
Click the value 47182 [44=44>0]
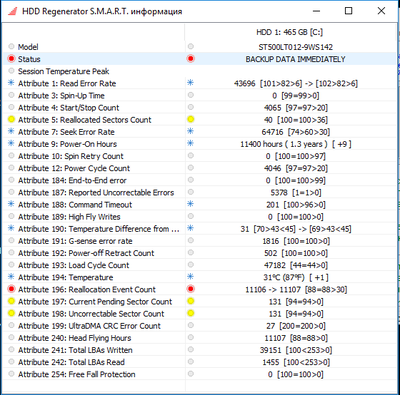point(296,265)
